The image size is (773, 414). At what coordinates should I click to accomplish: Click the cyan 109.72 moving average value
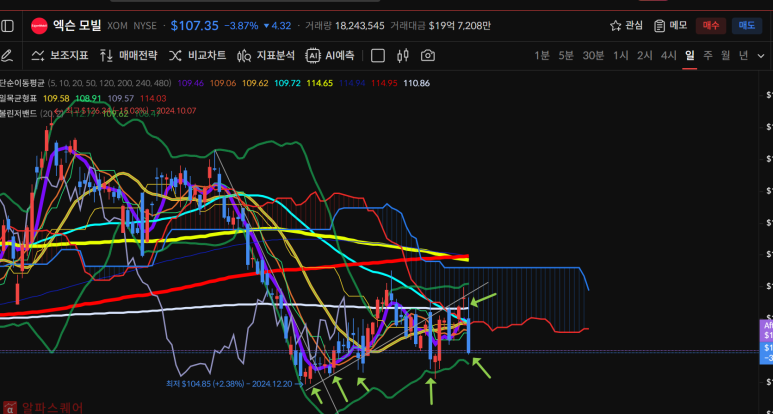point(287,83)
